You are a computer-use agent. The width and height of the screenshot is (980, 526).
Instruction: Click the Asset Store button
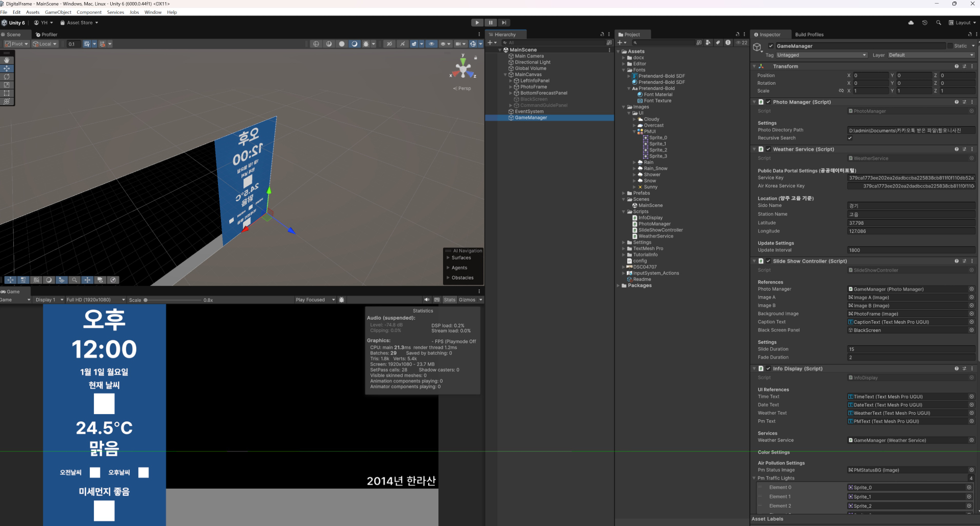pyautogui.click(x=79, y=22)
